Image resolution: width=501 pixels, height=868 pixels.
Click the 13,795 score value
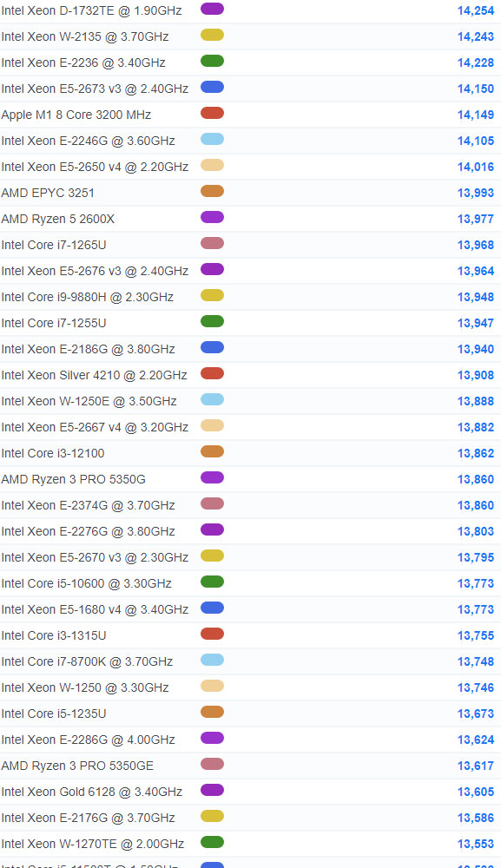click(476, 557)
